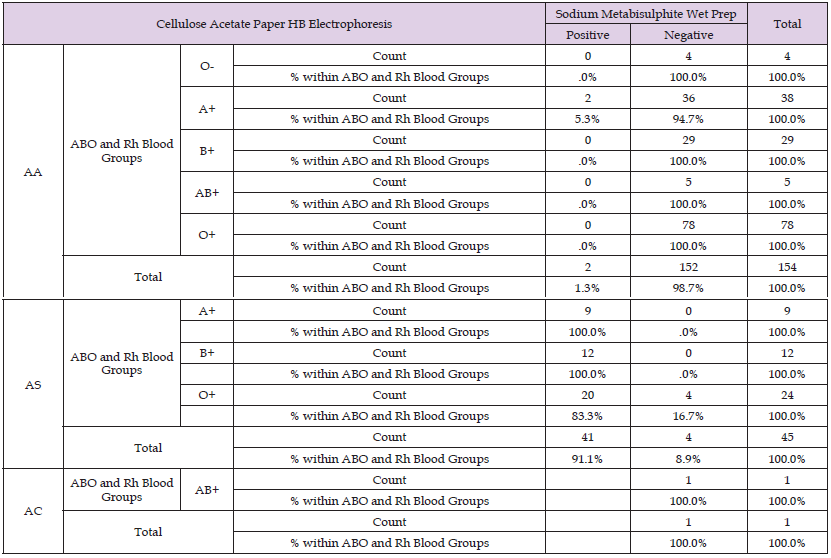The height and width of the screenshot is (558, 831).
Task: Select the 'AB+' cell in AC section
Action: coord(207,490)
